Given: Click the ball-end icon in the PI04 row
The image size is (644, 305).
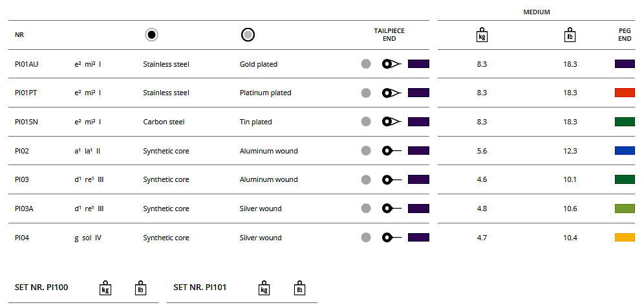Looking at the screenshot, I should tap(391, 238).
